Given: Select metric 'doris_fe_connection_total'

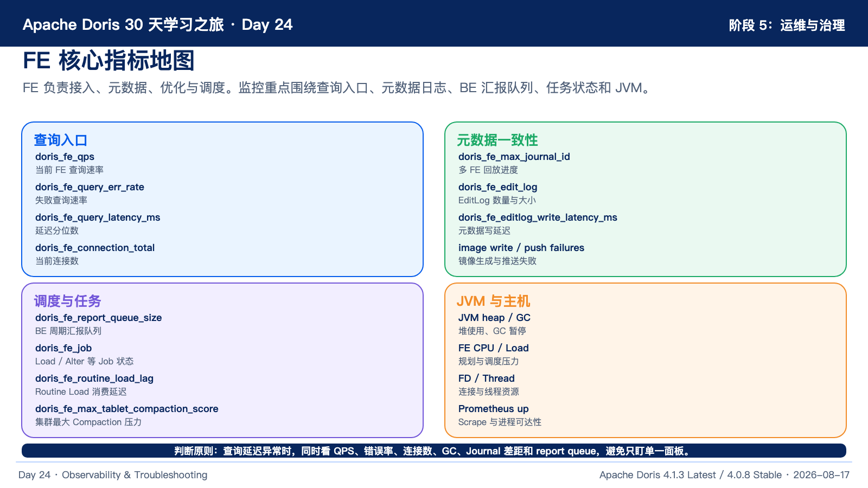Looking at the screenshot, I should [95, 248].
